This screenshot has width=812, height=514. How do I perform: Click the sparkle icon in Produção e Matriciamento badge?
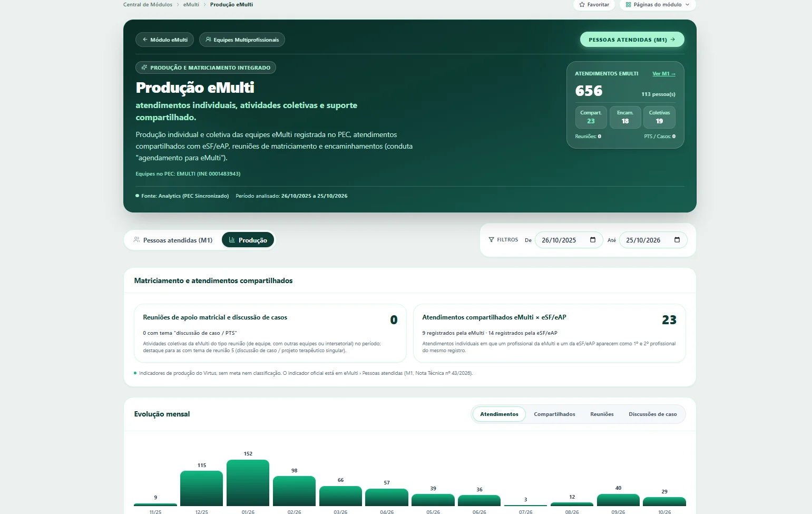[144, 67]
